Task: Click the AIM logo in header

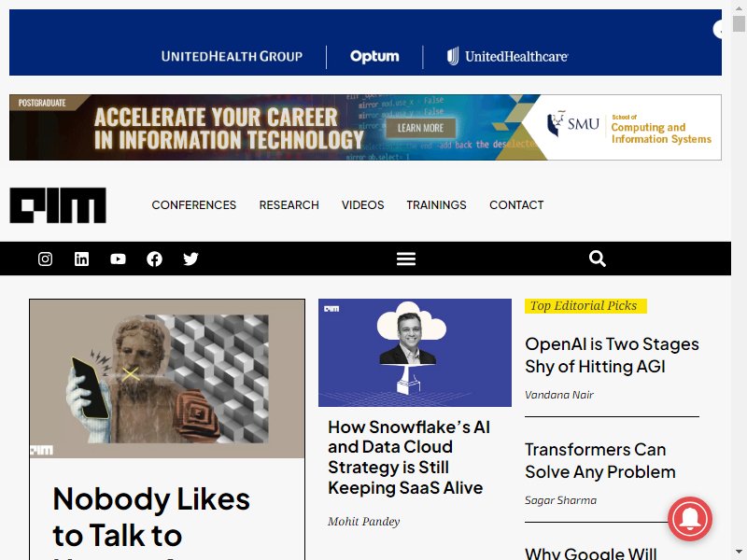Action: tap(58, 205)
